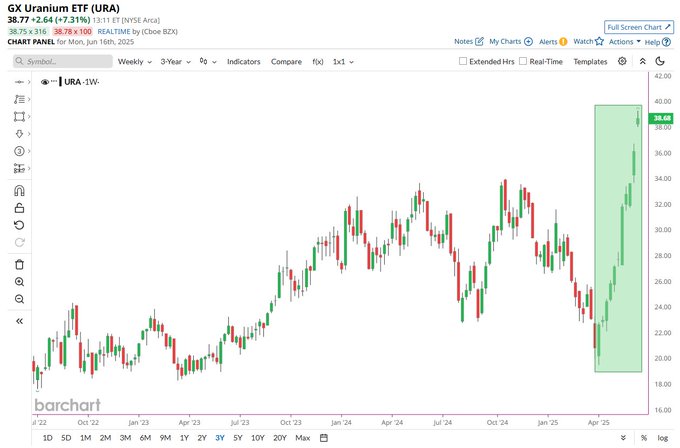Open the Help question mark icon
Screen dimensions: 680x448
[667, 42]
